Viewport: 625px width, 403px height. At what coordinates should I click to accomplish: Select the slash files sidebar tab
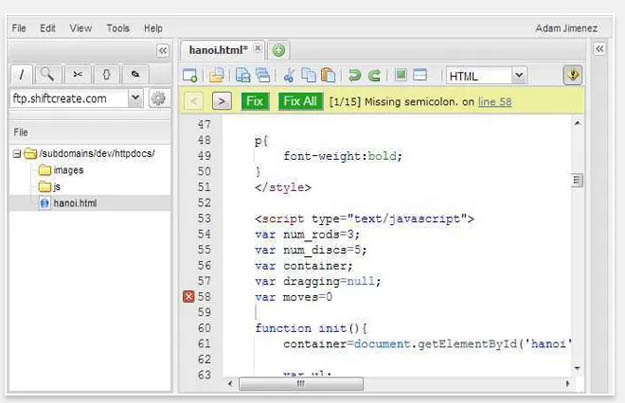(22, 74)
